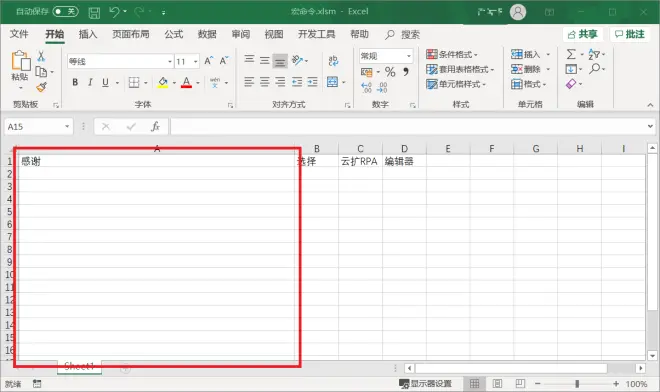Open 套用表格格式 table format
Viewport: 660px width, 392px height.
[x=460, y=69]
